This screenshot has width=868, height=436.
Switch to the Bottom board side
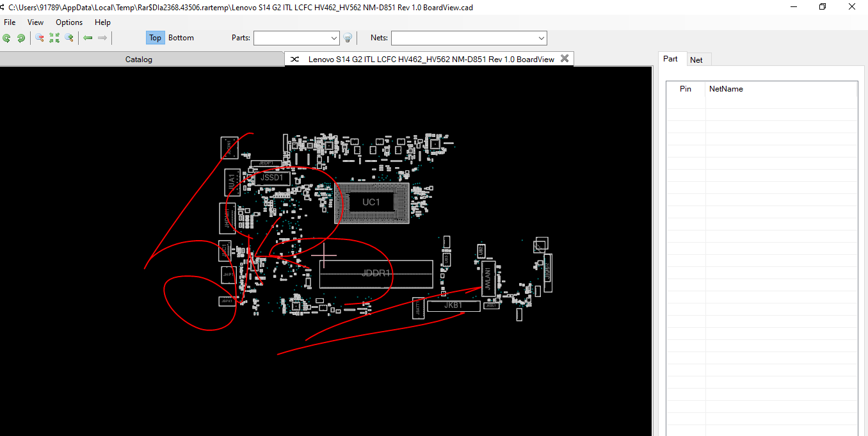pyautogui.click(x=181, y=38)
